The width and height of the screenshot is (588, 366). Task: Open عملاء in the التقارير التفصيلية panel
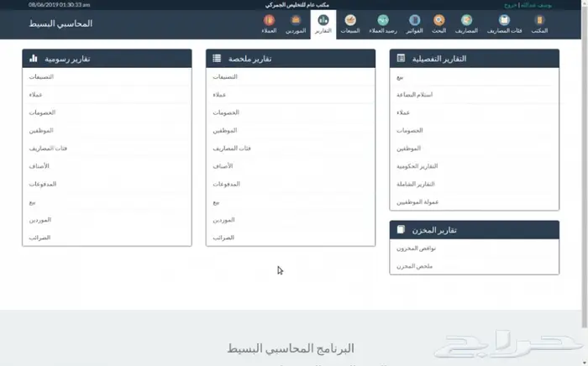tap(403, 112)
